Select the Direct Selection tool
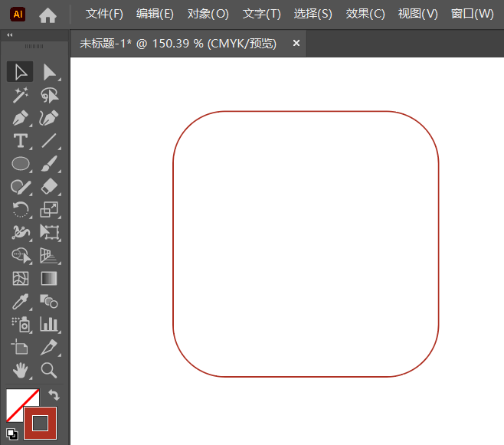Screen dimensions: 504x445 49,72
